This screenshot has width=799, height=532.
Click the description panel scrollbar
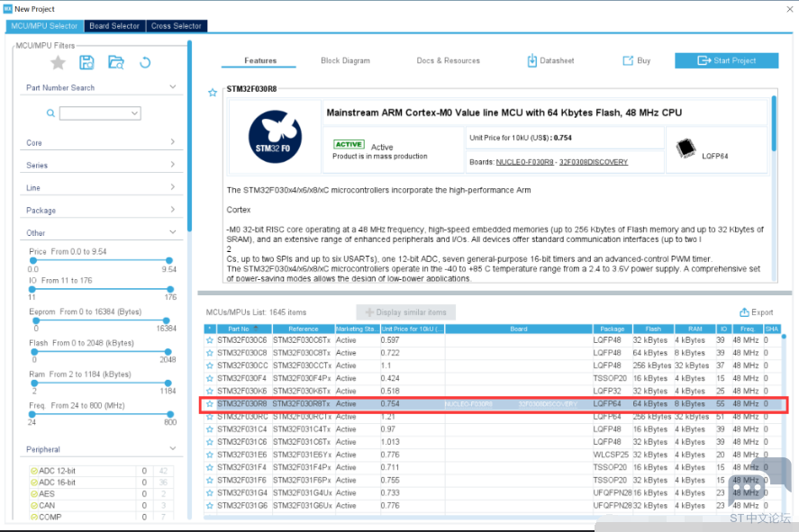pos(774,123)
